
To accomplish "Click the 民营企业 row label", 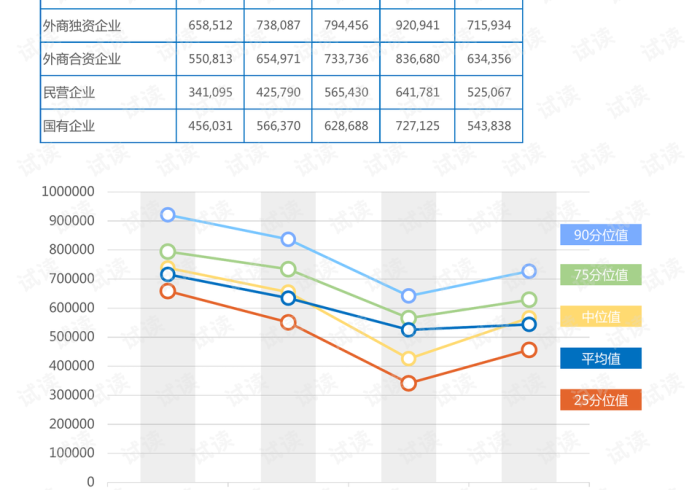I will [x=69, y=93].
